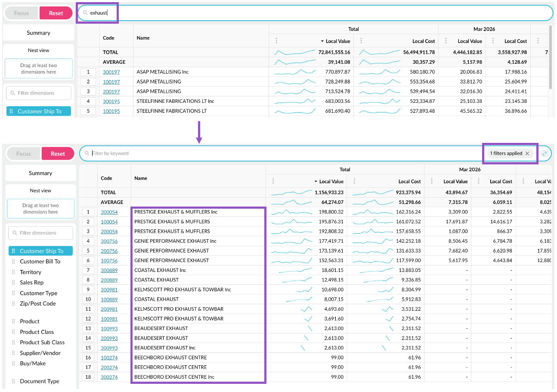This screenshot has width=557, height=392.
Task: Click the Filter dimensions search field
Action: [40, 233]
